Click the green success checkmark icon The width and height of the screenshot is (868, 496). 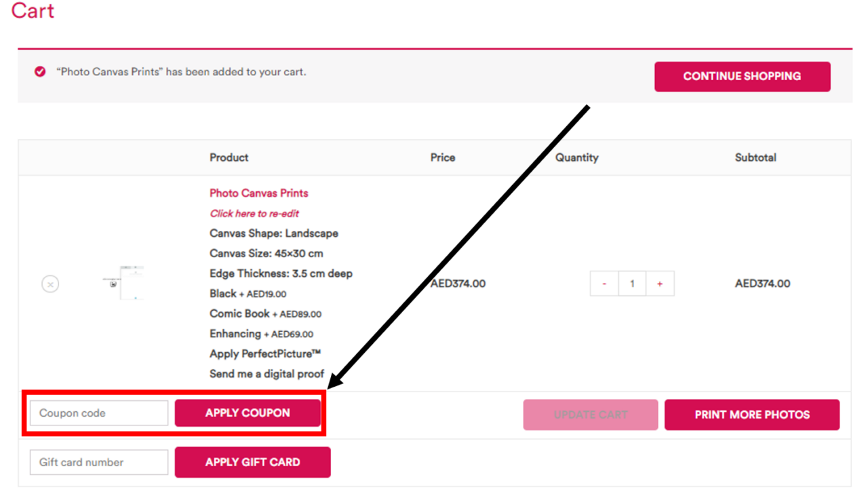coord(40,71)
